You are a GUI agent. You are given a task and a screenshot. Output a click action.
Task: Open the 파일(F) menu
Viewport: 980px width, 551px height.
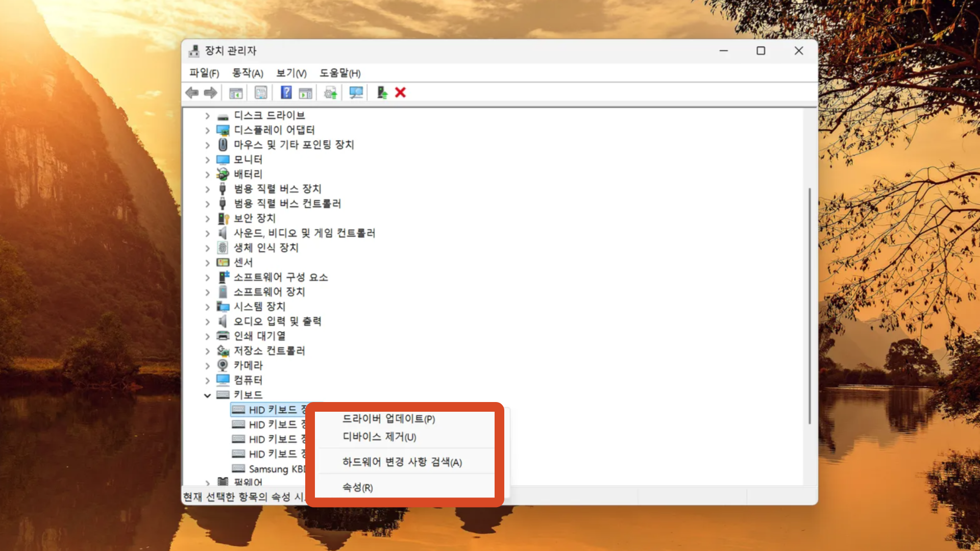204,73
